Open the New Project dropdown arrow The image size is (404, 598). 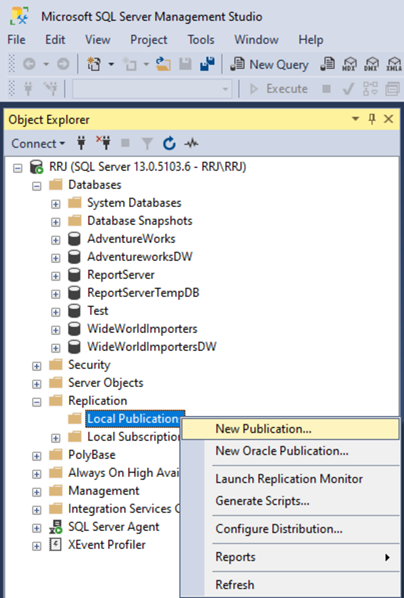pyautogui.click(x=111, y=64)
